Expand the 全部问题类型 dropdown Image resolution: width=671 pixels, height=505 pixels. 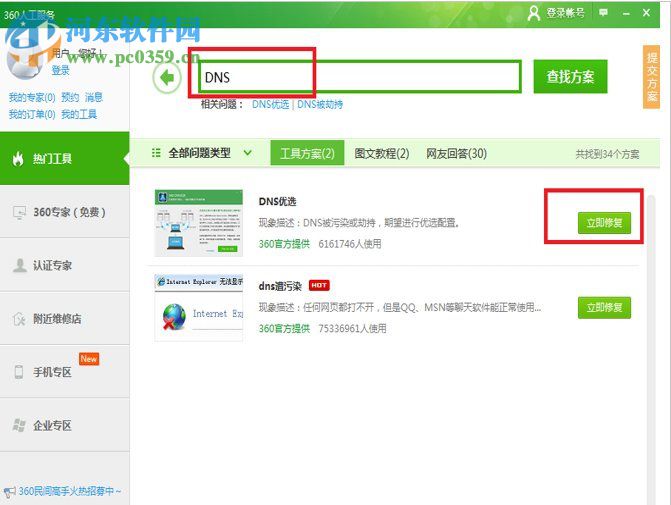(247, 153)
